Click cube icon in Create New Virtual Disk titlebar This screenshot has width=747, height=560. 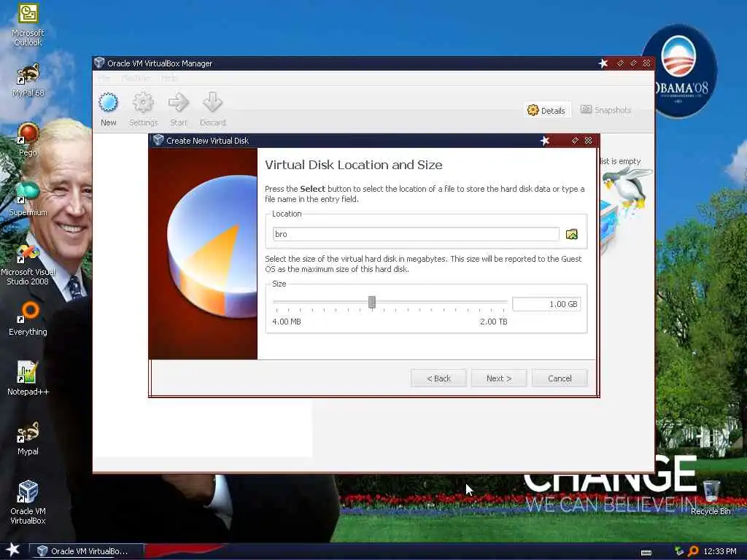[x=158, y=140]
